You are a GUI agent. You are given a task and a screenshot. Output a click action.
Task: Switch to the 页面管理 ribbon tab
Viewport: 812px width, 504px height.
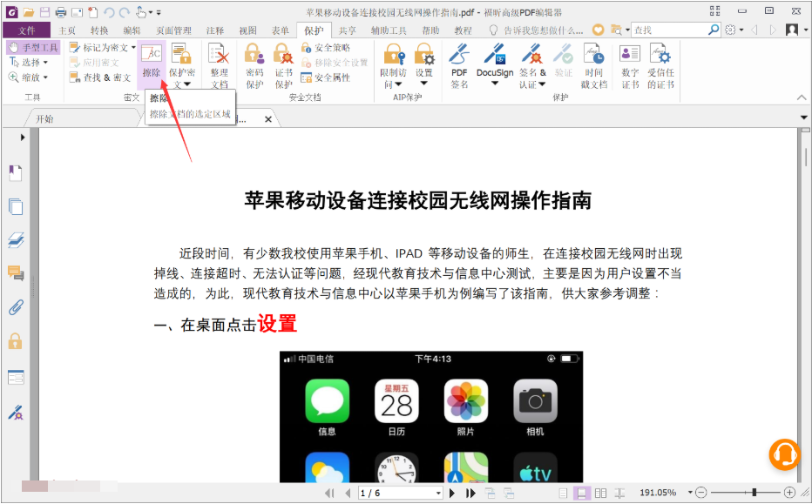pyautogui.click(x=173, y=30)
